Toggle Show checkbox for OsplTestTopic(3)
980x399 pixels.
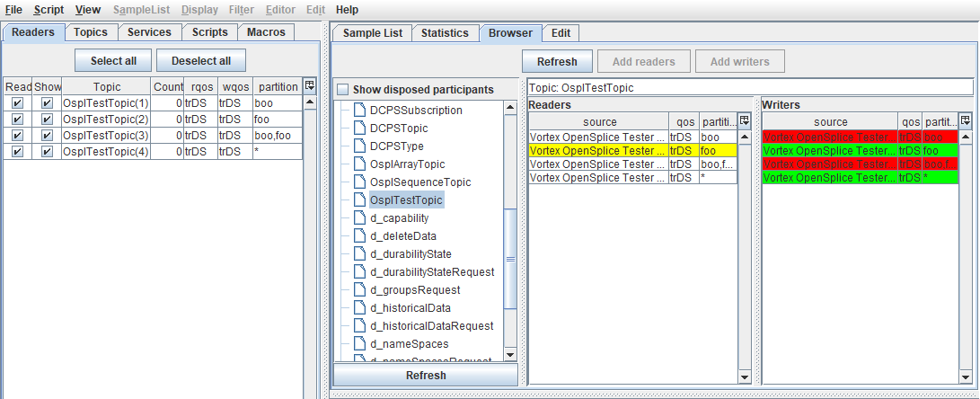(x=47, y=136)
